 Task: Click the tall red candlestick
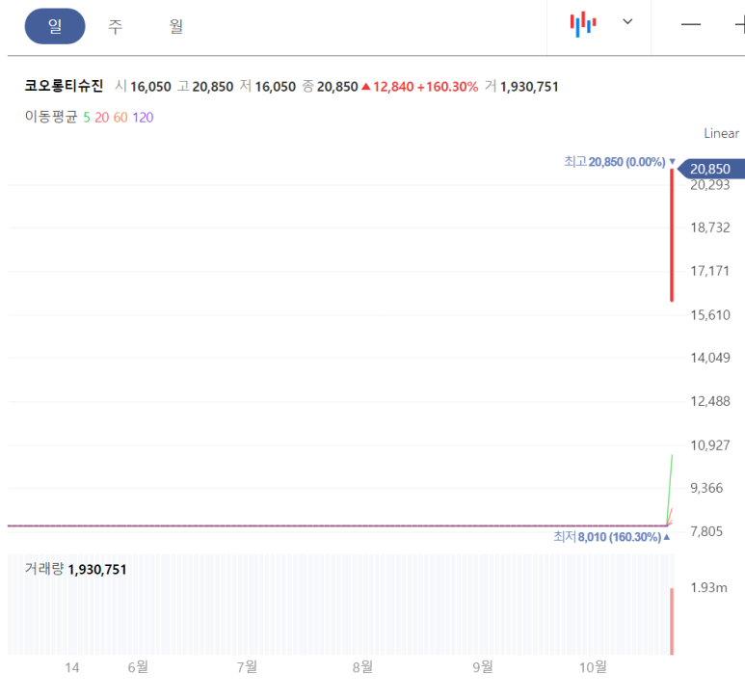(x=672, y=235)
